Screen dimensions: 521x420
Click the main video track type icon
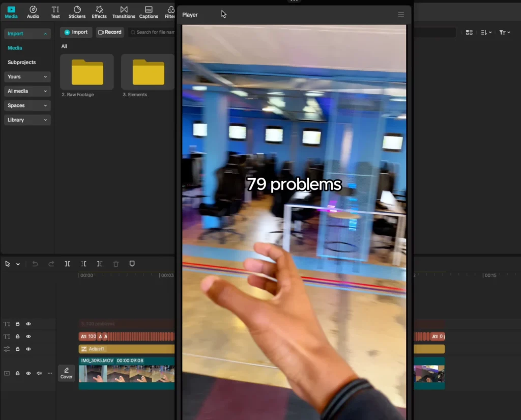coord(7,373)
